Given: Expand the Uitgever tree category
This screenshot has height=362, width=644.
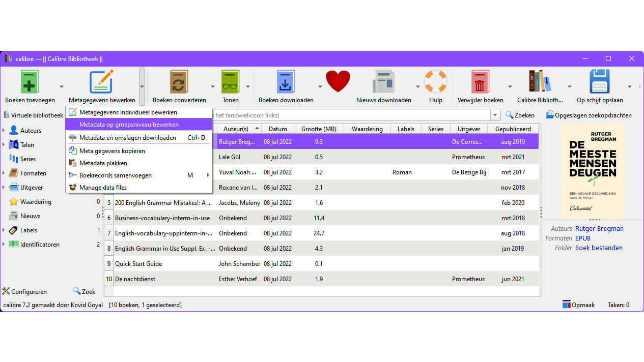Looking at the screenshot, I should [4, 188].
